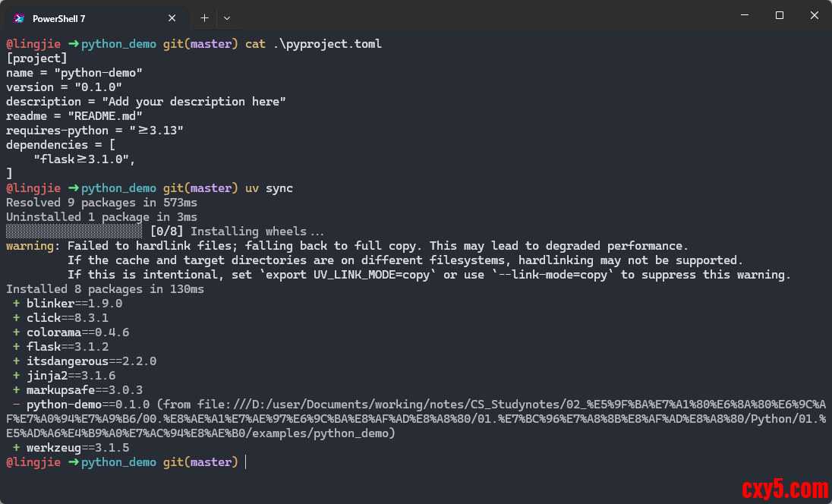
Task: Click the red minus beside python-demo==0.1.0
Action: point(16,405)
